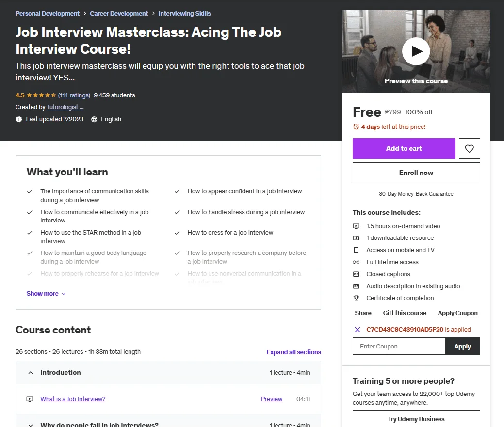Click the audio description icon

[x=356, y=286]
